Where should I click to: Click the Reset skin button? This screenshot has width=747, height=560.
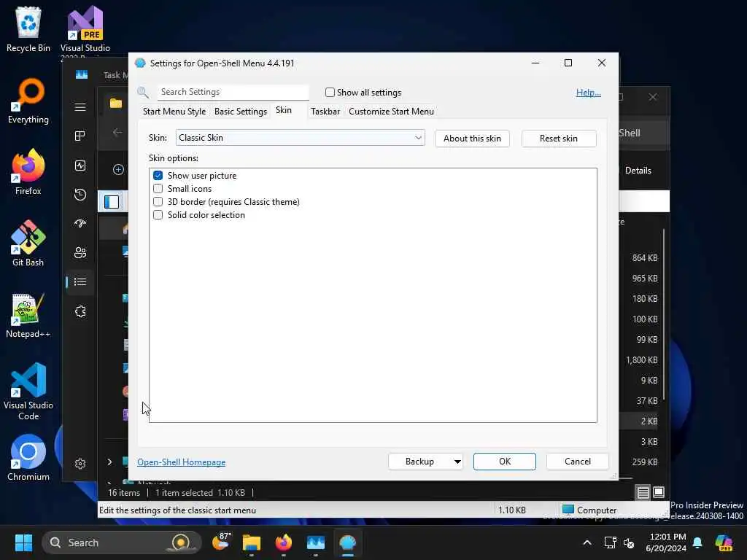click(558, 139)
